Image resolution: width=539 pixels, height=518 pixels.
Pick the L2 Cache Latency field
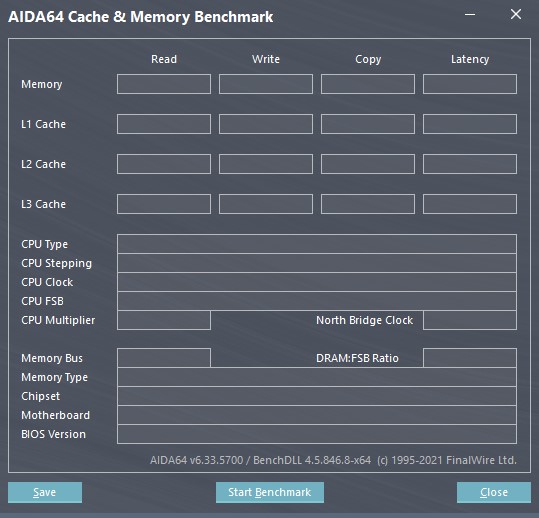pos(470,164)
